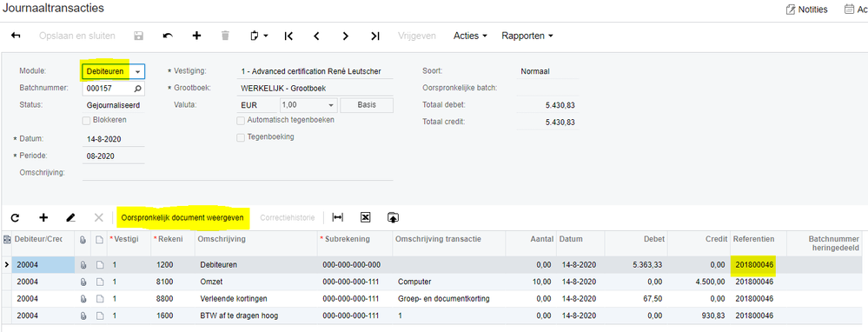Image resolution: width=868 pixels, height=332 pixels.
Task: Click note icon in BTW af te dragen row
Action: click(99, 316)
